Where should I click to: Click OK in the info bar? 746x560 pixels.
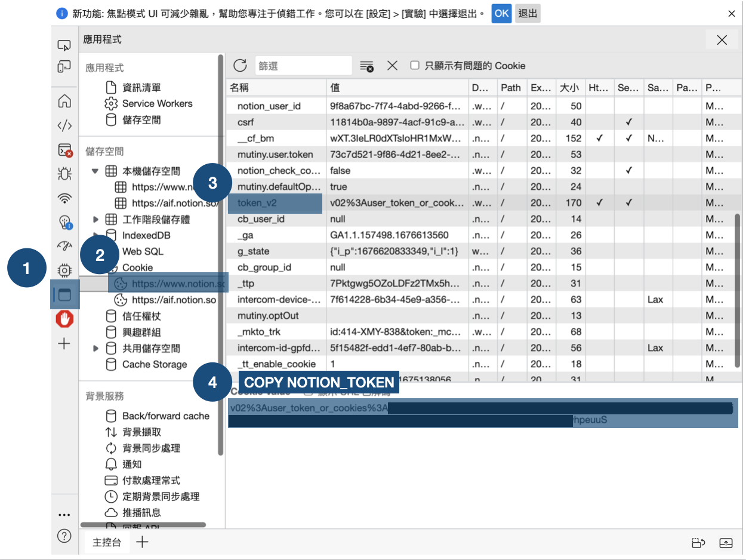(502, 13)
